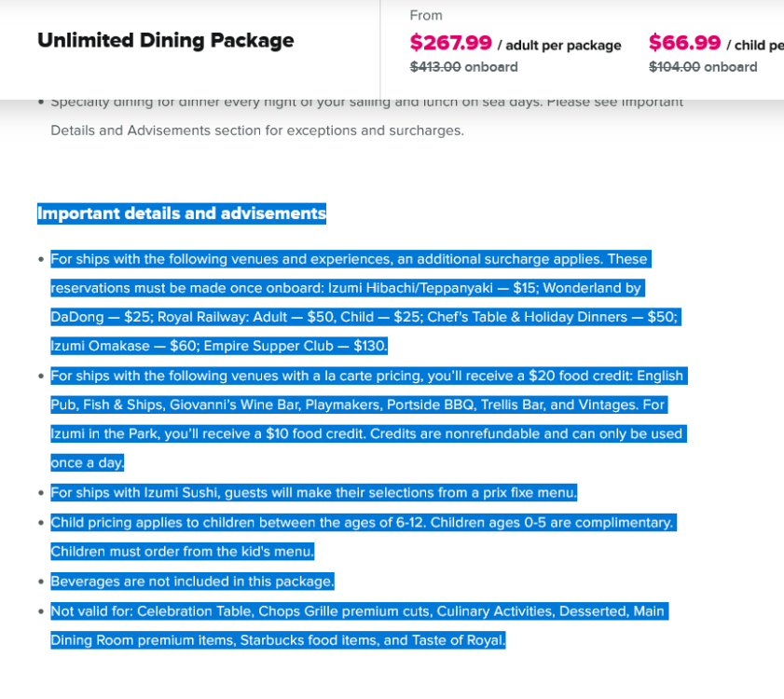Click the $267.99 adult price
784x699 pixels.
tap(450, 43)
